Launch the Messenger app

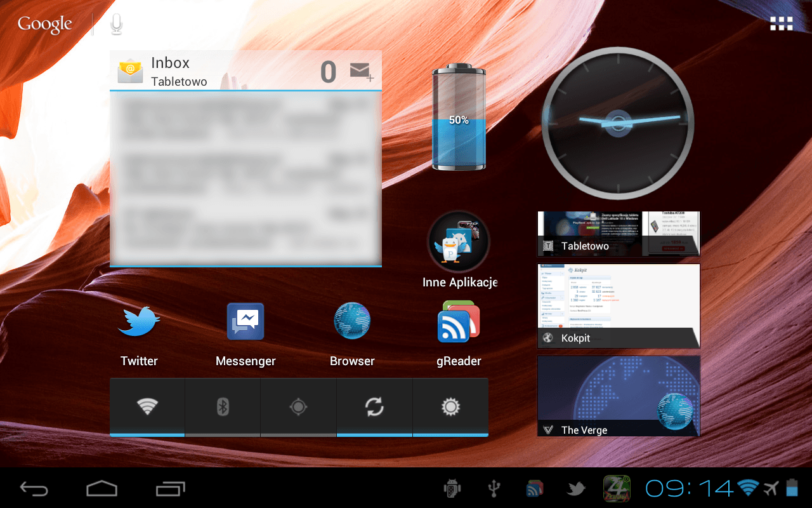coord(246,322)
